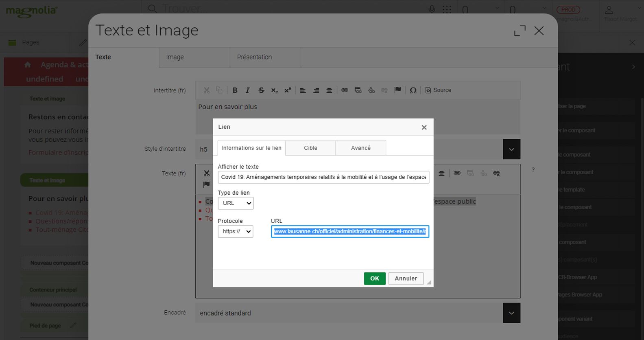
Task: Confirm link with OK button
Action: pyautogui.click(x=375, y=279)
